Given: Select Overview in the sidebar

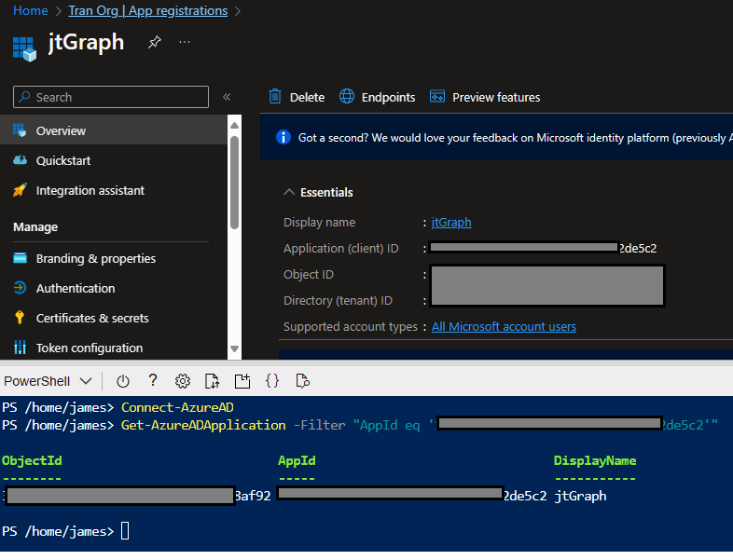Looking at the screenshot, I should pos(61,130).
